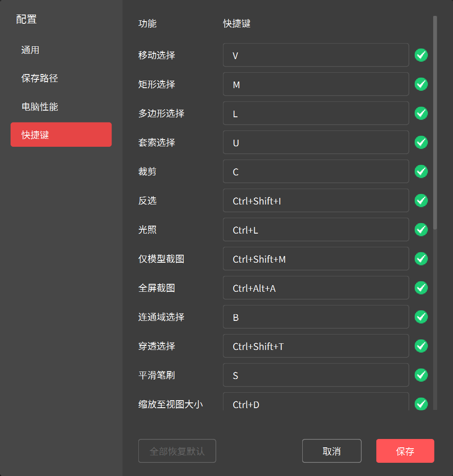453x476 pixels.
Task: Click the checkmark icon next to 全屏截图
Action: tap(421, 288)
